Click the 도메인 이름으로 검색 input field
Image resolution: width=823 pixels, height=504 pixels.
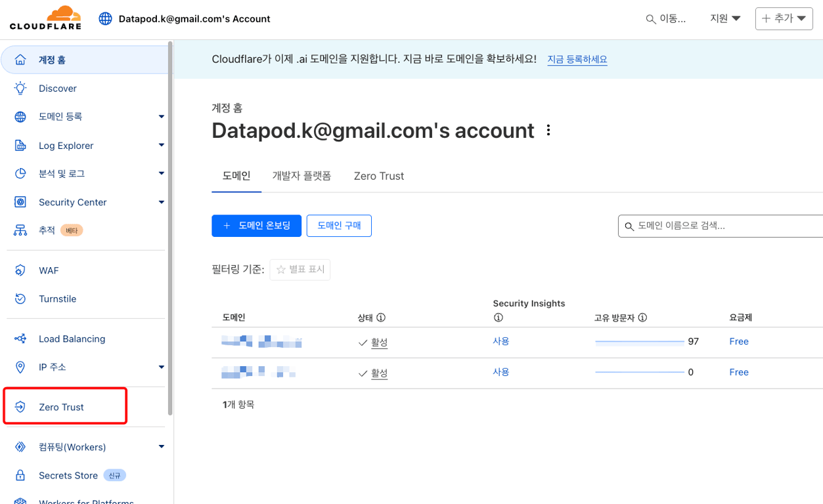point(721,226)
